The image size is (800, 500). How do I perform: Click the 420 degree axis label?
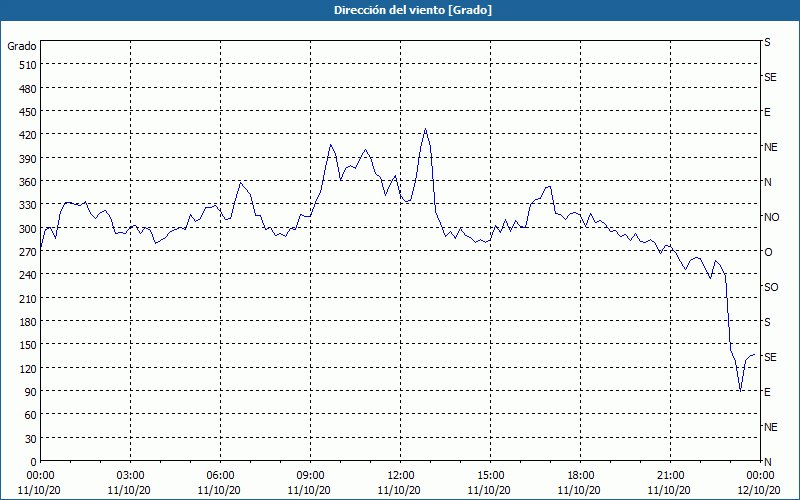pyautogui.click(x=28, y=135)
